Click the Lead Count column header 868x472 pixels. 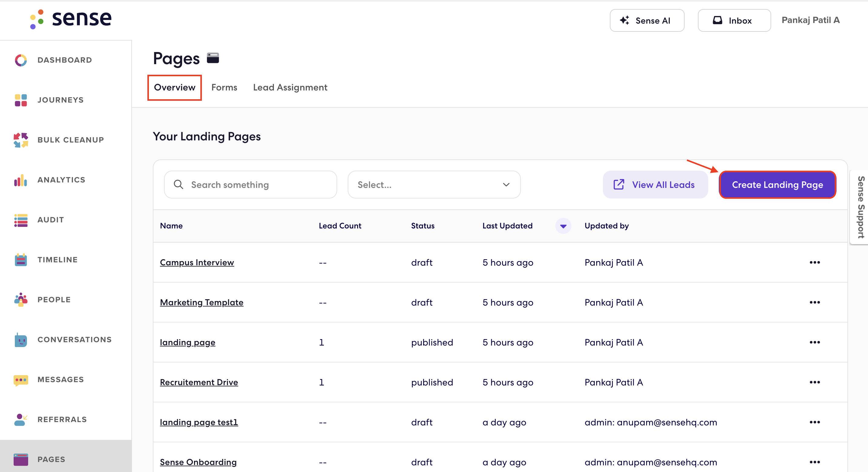coord(340,226)
